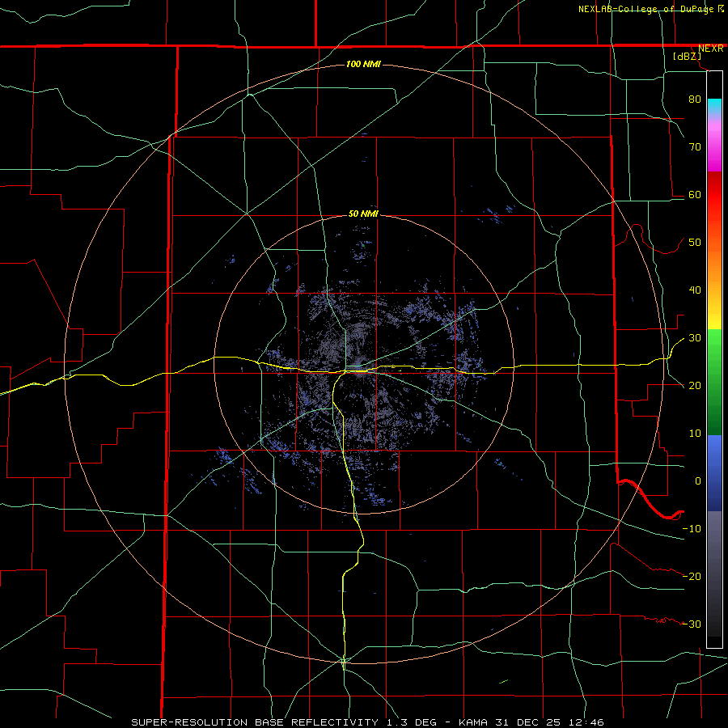728x728 pixels.
Task: Click the 60 dBZ scale value
Action: [x=695, y=194]
